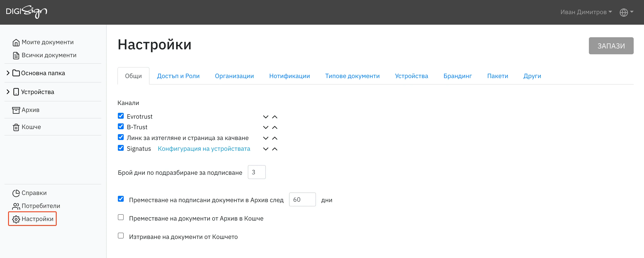644x258 pixels.
Task: Click the Канали section label
Action: [128, 103]
